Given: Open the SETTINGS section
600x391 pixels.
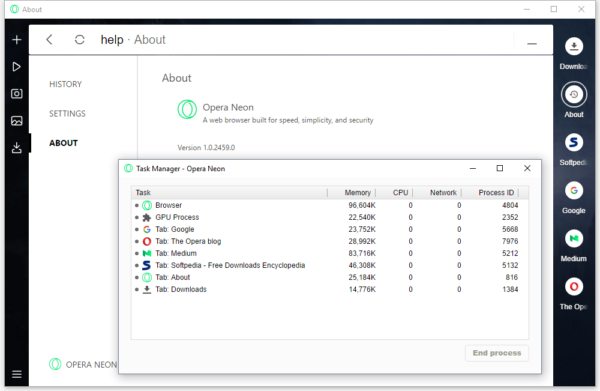Looking at the screenshot, I should 67,114.
